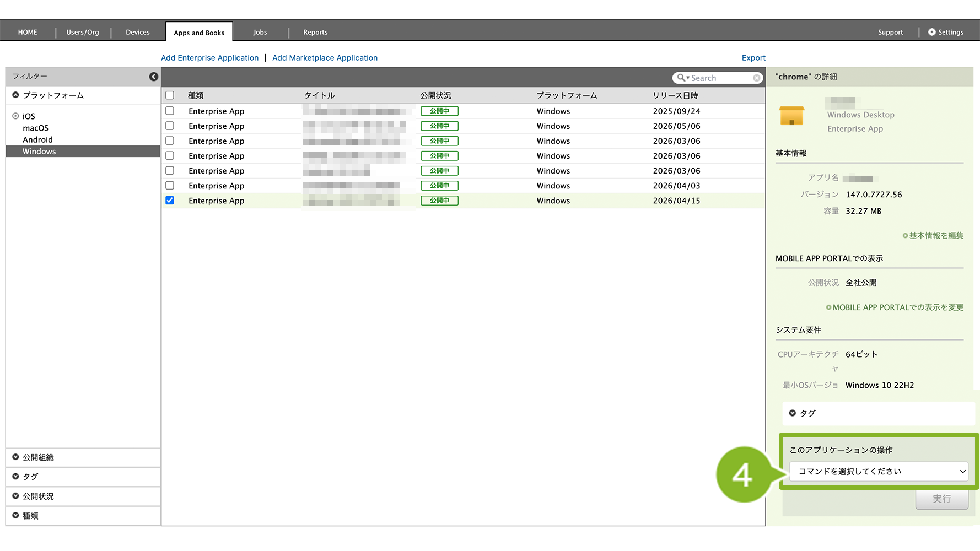
Task: Click the search magnifier icon
Action: pyautogui.click(x=682, y=78)
